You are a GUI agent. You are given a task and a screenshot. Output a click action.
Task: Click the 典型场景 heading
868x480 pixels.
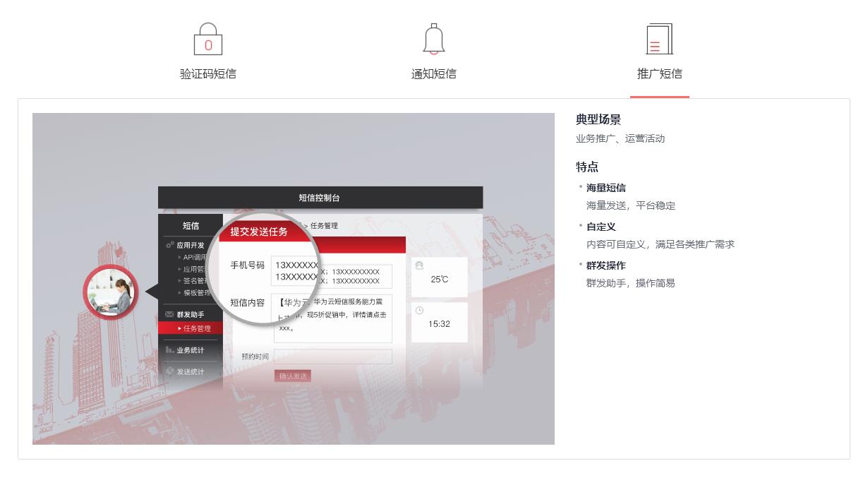(598, 120)
